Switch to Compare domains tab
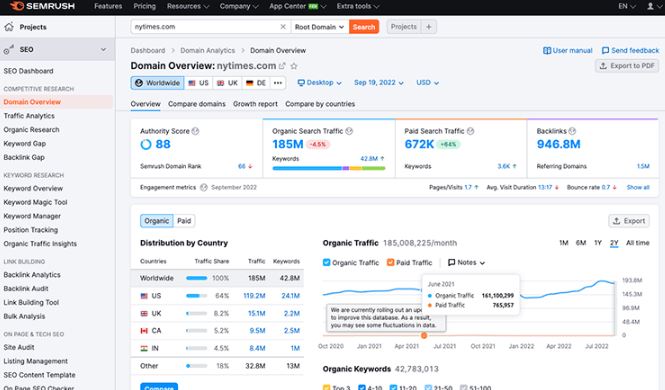 (x=197, y=104)
